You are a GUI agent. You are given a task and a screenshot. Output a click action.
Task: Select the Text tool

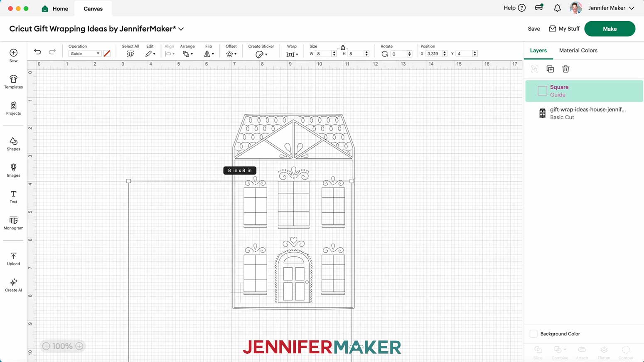click(13, 197)
